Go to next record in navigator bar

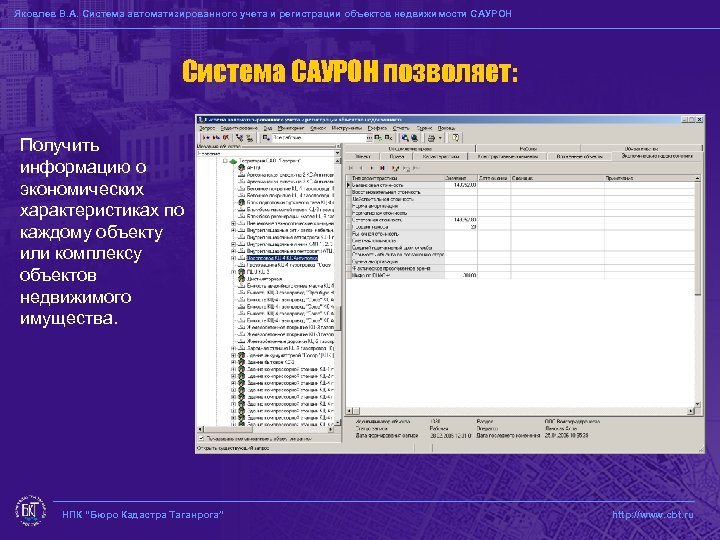pyautogui.click(x=371, y=168)
